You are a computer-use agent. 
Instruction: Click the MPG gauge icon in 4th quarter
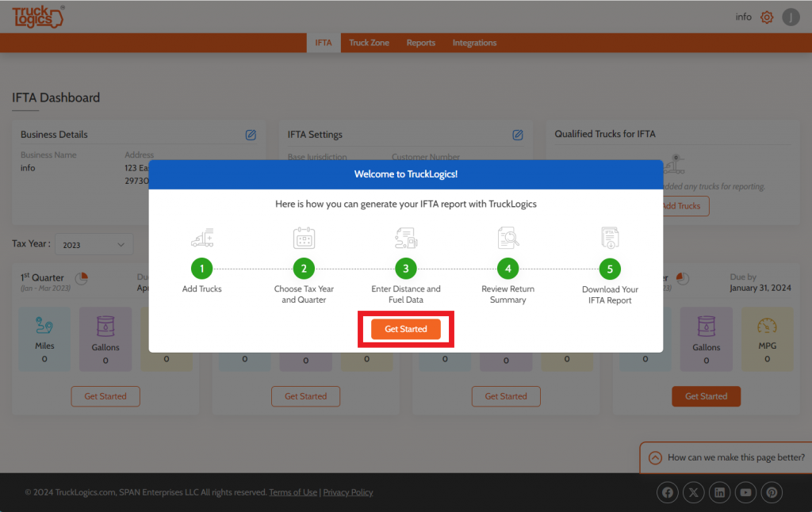tap(767, 326)
